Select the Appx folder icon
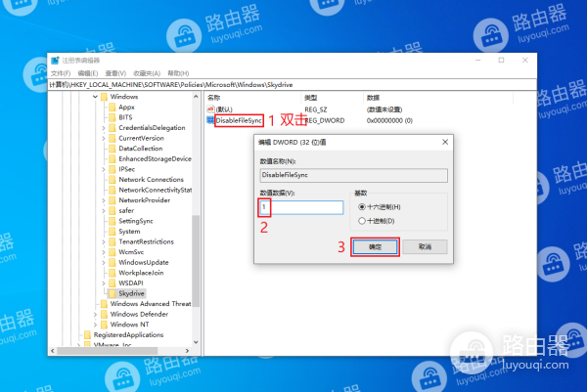 [x=112, y=108]
